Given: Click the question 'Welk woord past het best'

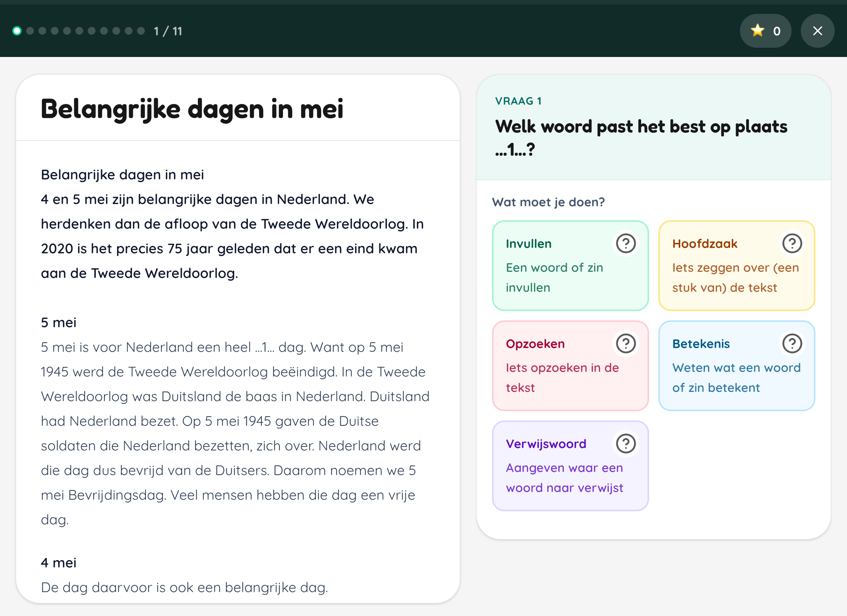Looking at the screenshot, I should tap(641, 138).
